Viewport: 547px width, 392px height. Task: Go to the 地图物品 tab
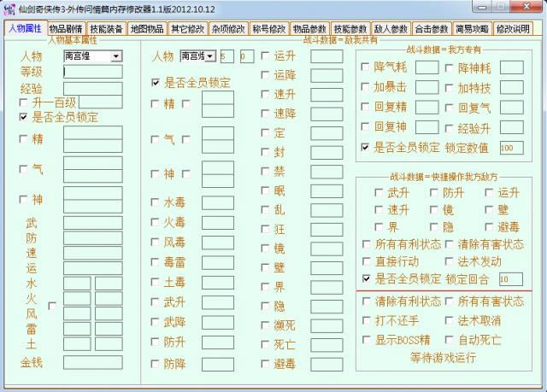[x=147, y=29]
